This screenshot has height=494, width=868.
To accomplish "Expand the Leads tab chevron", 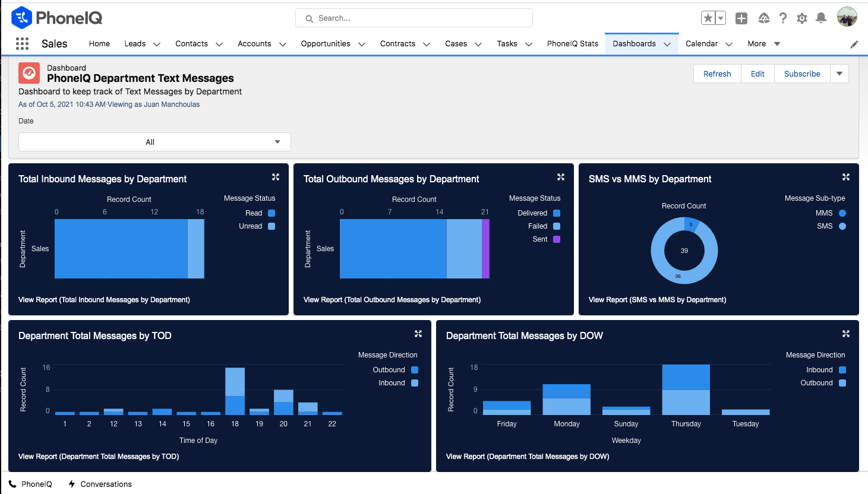I will coord(157,44).
